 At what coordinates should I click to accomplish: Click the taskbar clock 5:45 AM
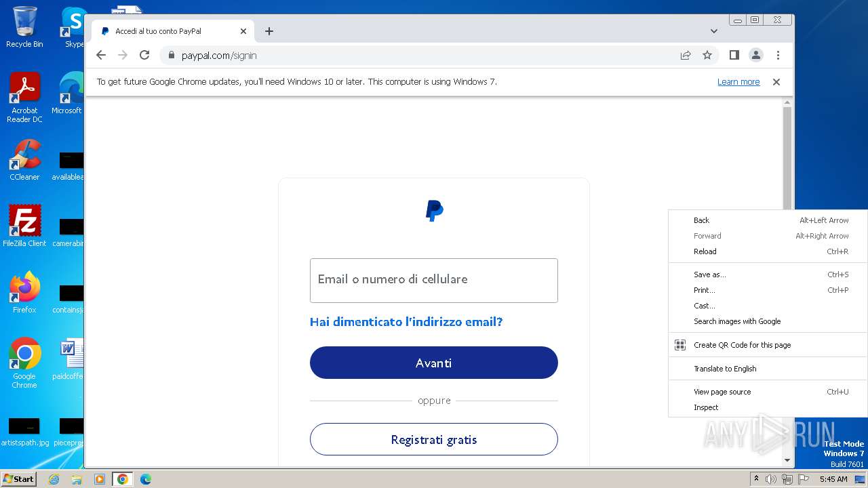click(x=833, y=479)
